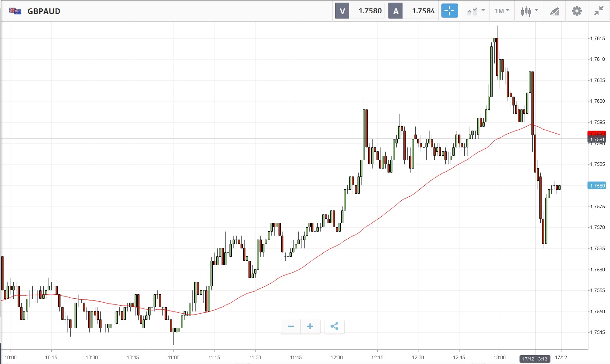This screenshot has height=364, width=610.
Task: Click the 10:15 time axis label
Action: 51,357
